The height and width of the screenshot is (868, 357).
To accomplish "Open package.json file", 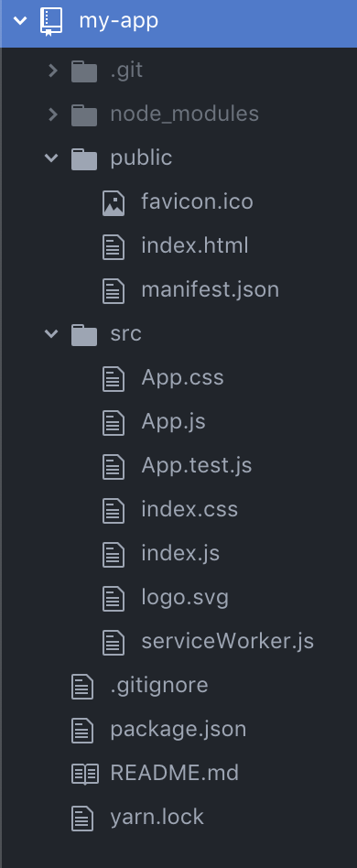I will pyautogui.click(x=178, y=730).
